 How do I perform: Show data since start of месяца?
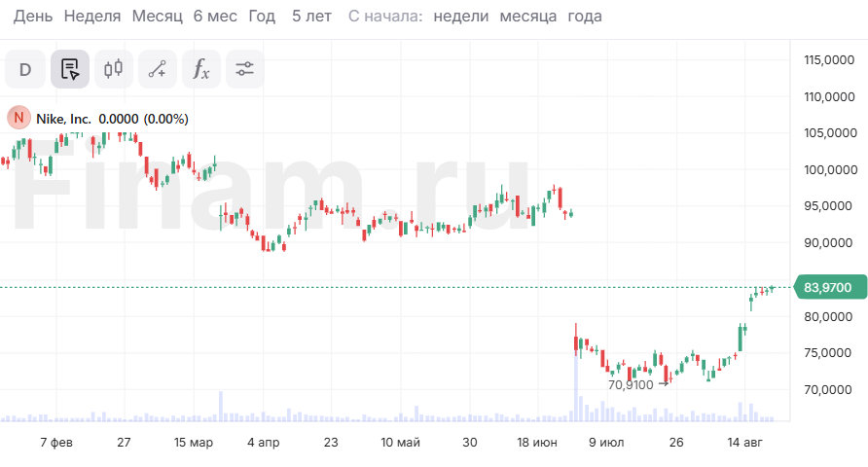pyautogui.click(x=528, y=17)
